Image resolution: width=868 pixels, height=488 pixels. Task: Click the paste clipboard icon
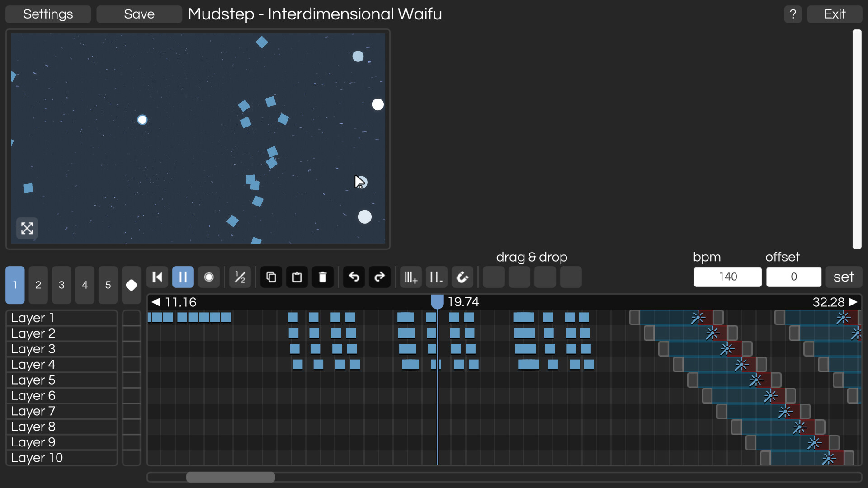point(297,277)
